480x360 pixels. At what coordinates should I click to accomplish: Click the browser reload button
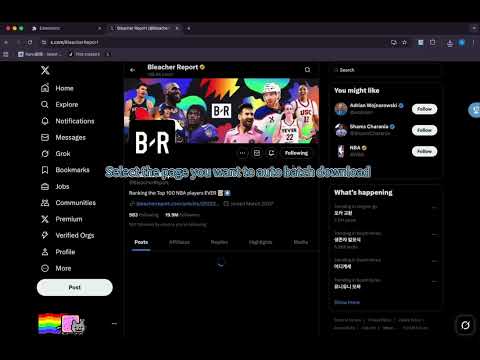pyautogui.click(x=30, y=42)
